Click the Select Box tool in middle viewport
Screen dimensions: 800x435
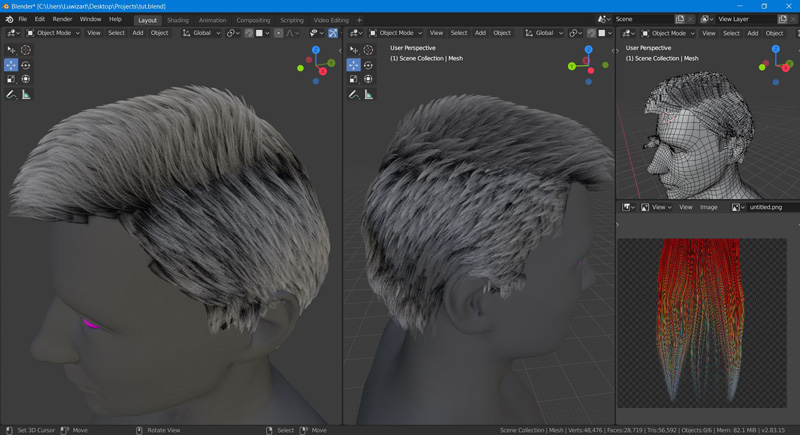(x=354, y=50)
